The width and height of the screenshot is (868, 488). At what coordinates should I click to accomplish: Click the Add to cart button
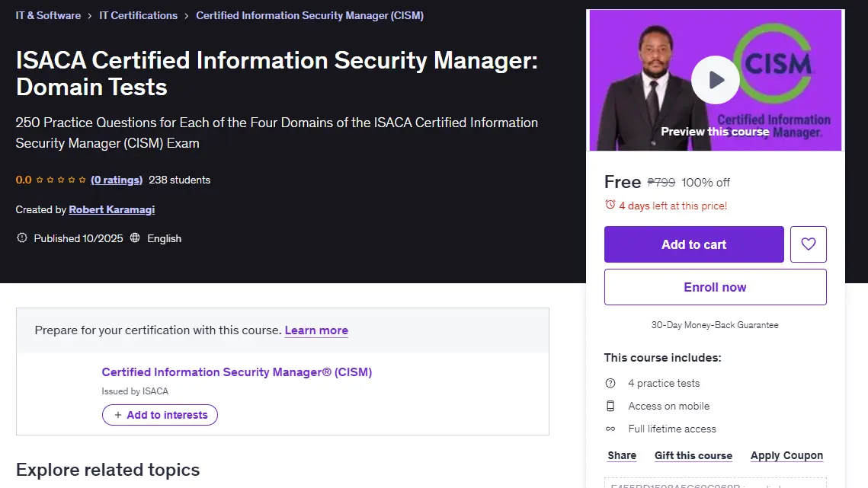coord(693,244)
